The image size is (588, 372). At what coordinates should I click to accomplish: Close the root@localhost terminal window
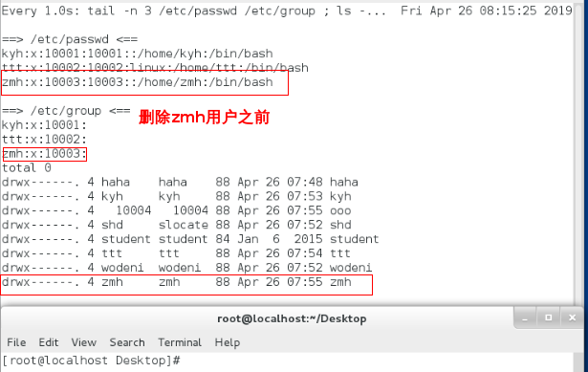[x=573, y=317]
